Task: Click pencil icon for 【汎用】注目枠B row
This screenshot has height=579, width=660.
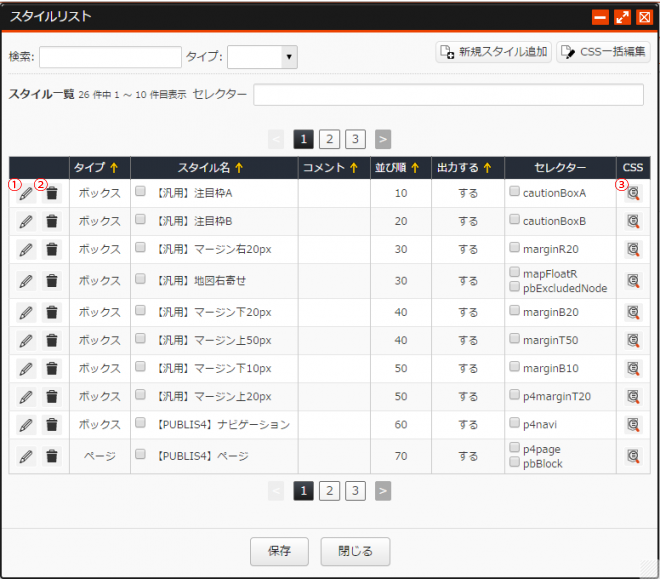Action: point(26,221)
